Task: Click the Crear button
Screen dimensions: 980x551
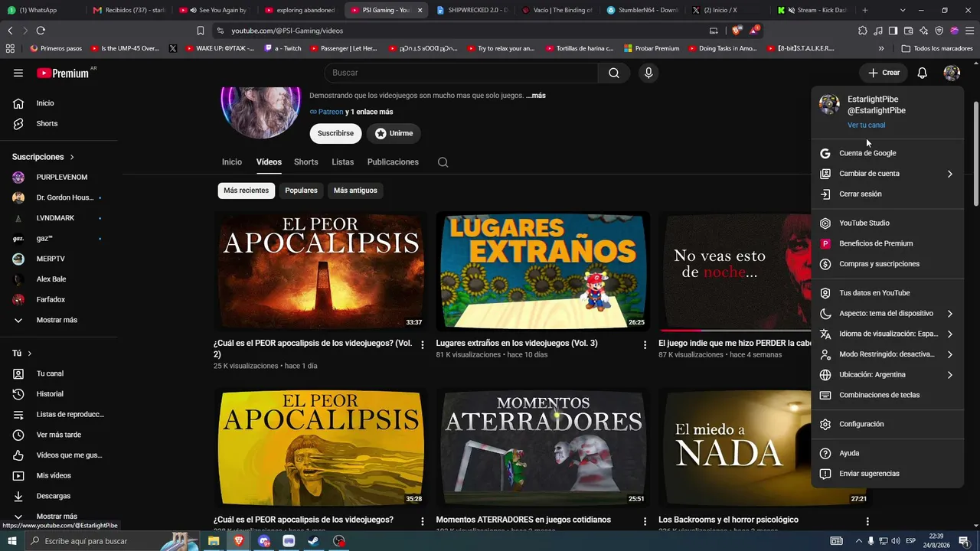Action: pyautogui.click(x=884, y=73)
